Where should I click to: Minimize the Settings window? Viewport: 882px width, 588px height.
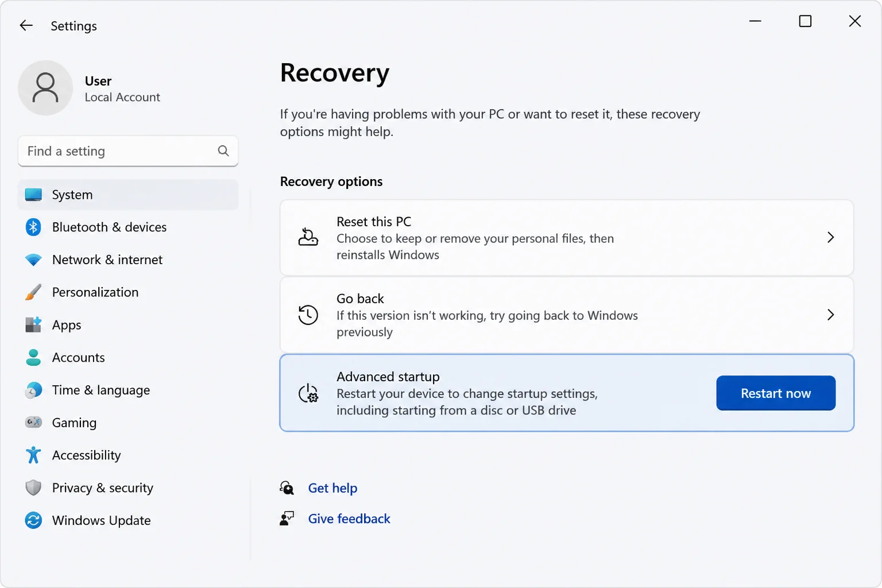coord(755,21)
